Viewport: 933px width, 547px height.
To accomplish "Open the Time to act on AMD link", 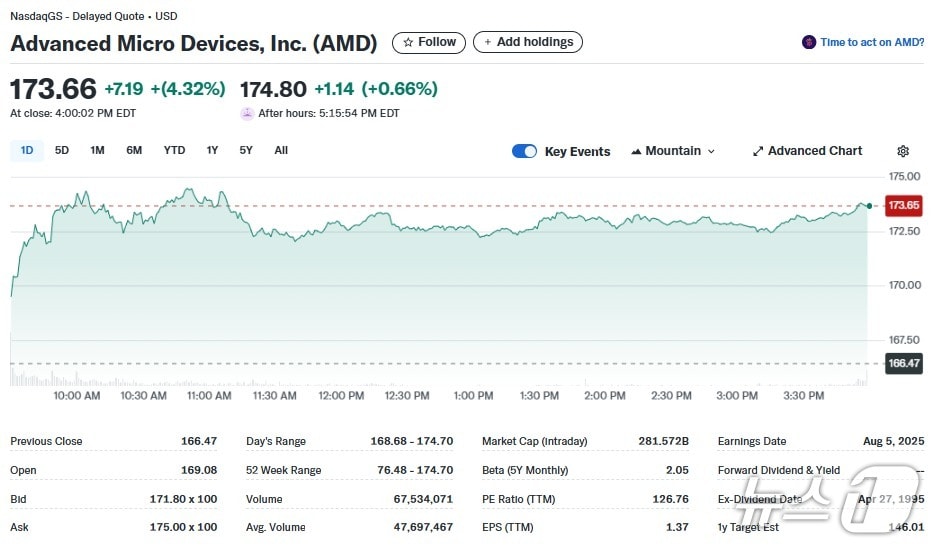I will (872, 42).
